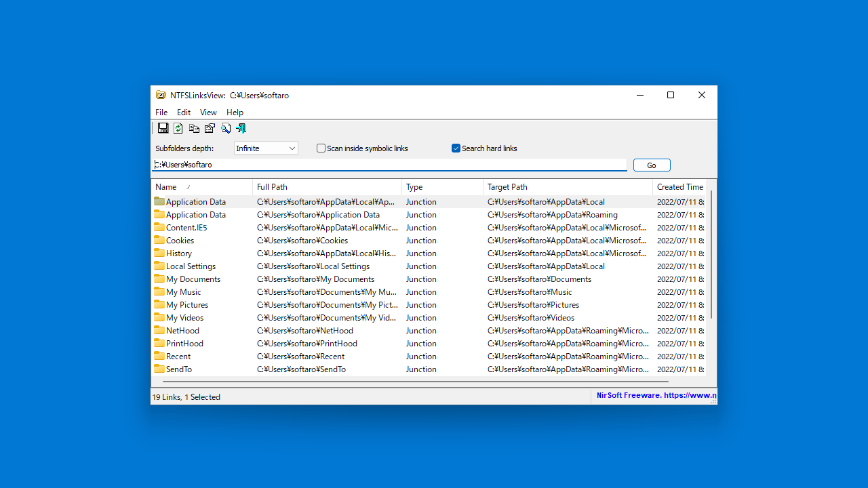Click the folder icon beside PrintHood
The image size is (868, 488).
pos(159,343)
